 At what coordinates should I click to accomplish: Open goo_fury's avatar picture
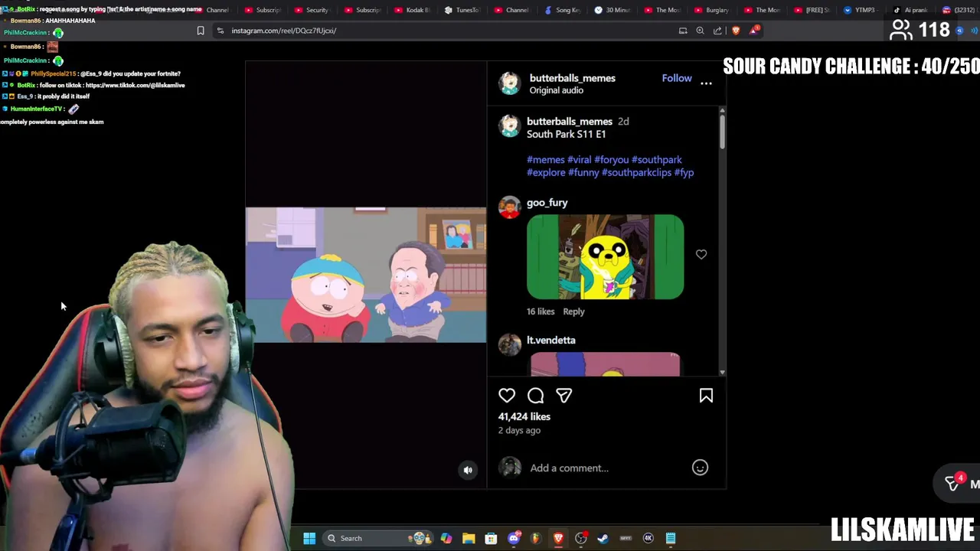pos(510,207)
